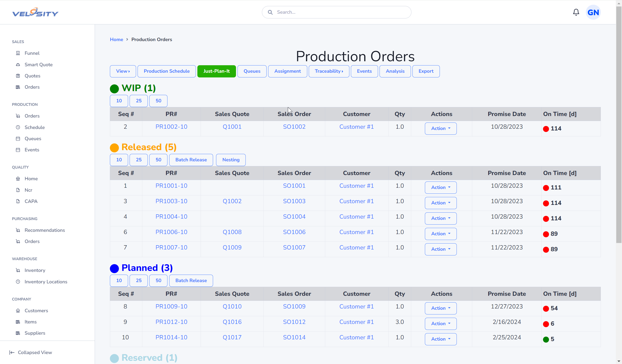This screenshot has height=364, width=622.
Task: Go to Home breadcrumb link
Action: 116,39
